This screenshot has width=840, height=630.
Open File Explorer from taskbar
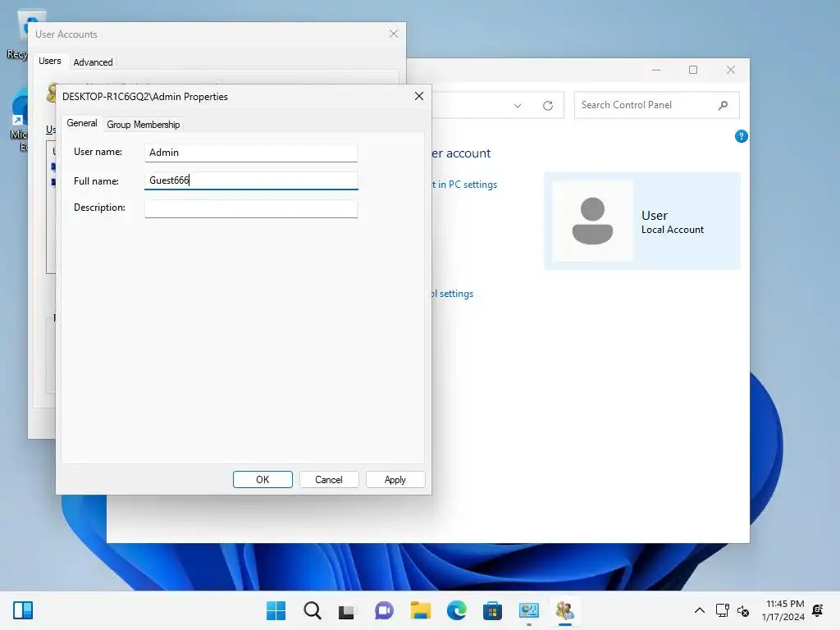(x=421, y=610)
